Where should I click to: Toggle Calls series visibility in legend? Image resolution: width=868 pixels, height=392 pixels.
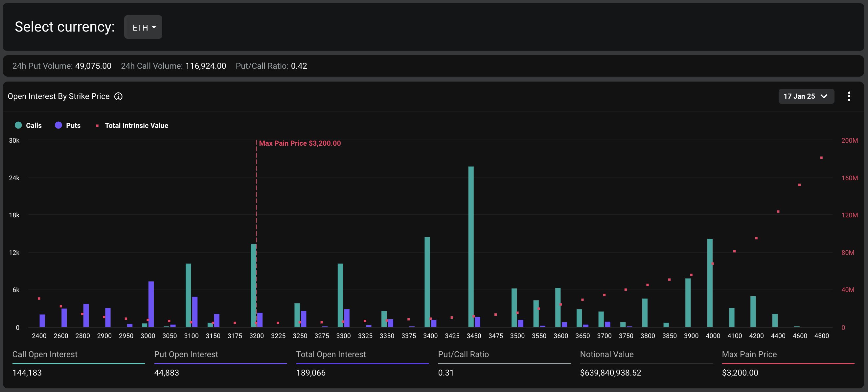[34, 126]
